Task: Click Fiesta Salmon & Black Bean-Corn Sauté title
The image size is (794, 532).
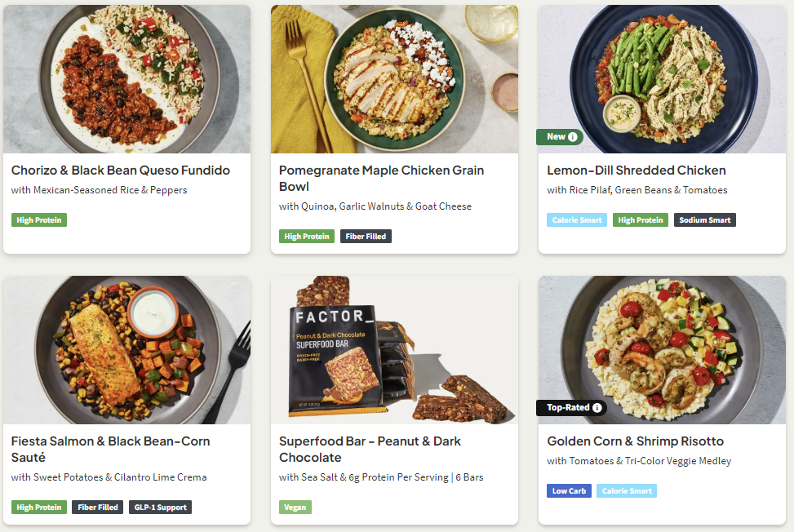Action: [110, 449]
